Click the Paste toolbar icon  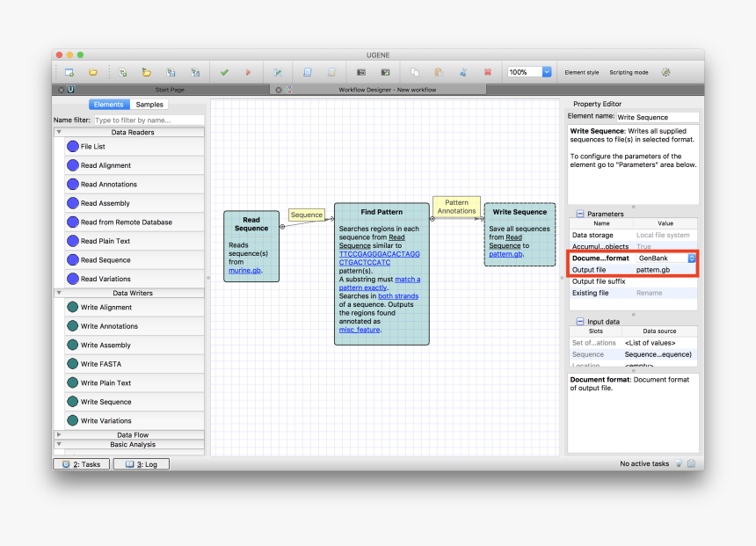439,72
